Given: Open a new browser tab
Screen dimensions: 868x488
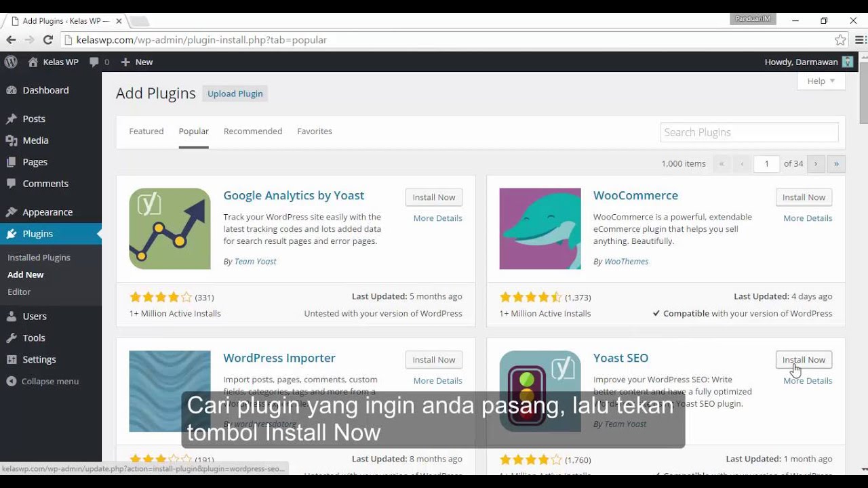Looking at the screenshot, I should pyautogui.click(x=139, y=21).
